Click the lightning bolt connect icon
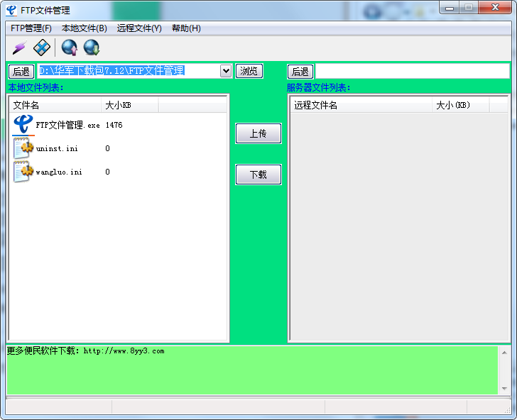The image size is (517, 420). click(x=19, y=48)
